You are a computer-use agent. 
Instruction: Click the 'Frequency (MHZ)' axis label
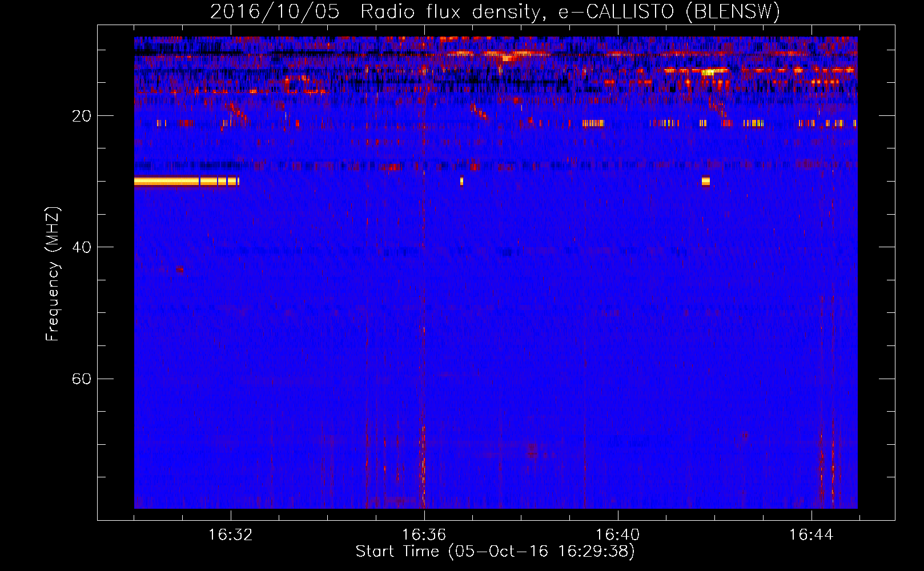[x=53, y=274]
